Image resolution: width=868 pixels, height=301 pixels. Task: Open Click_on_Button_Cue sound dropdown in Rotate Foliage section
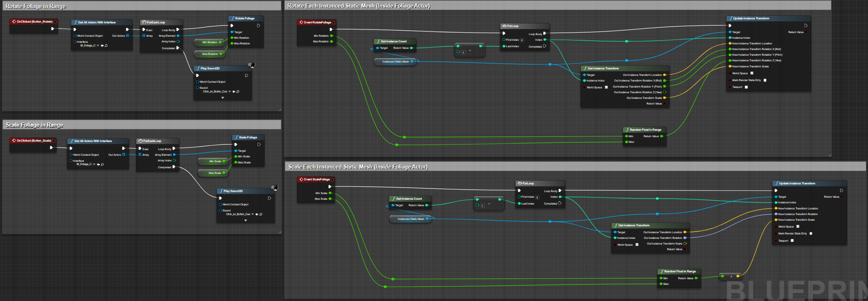coord(229,92)
